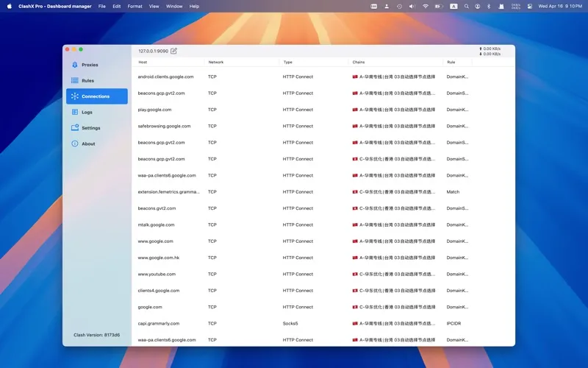
Task: Open the sound volume menu bar icon
Action: point(412,6)
